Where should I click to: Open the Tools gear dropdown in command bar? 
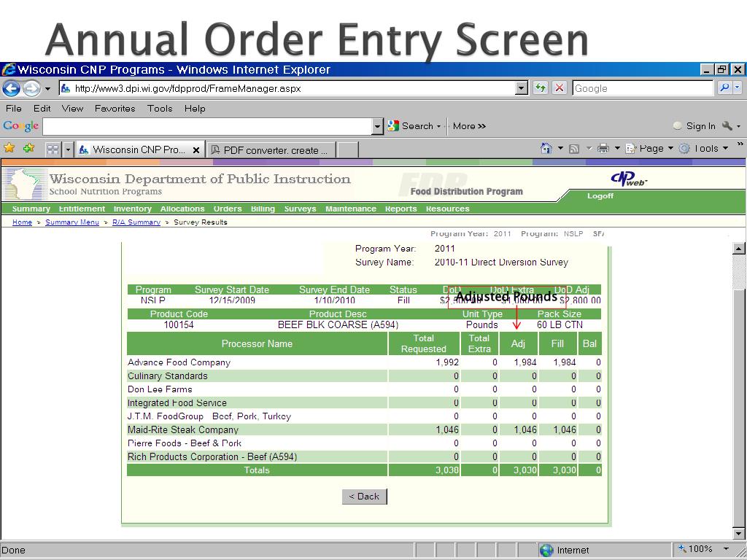coord(704,148)
